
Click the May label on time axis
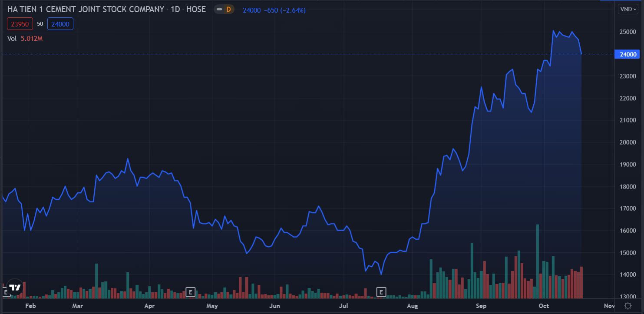212,306
